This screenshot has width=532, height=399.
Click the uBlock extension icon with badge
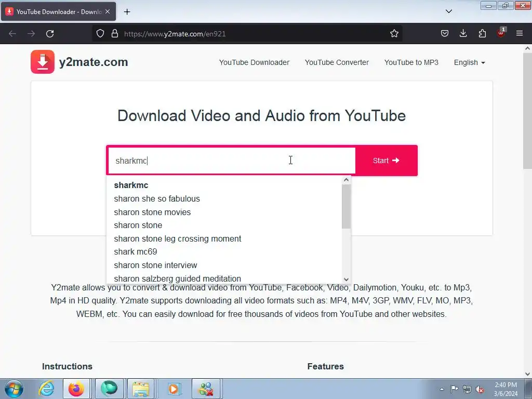coord(501,33)
